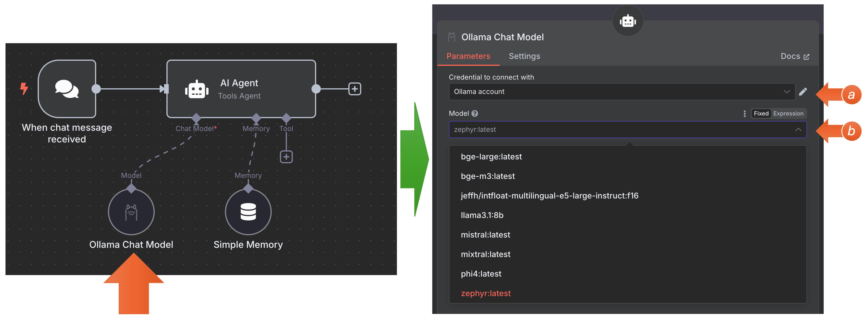Click the Ollama Chat Model panel title

[x=502, y=37]
